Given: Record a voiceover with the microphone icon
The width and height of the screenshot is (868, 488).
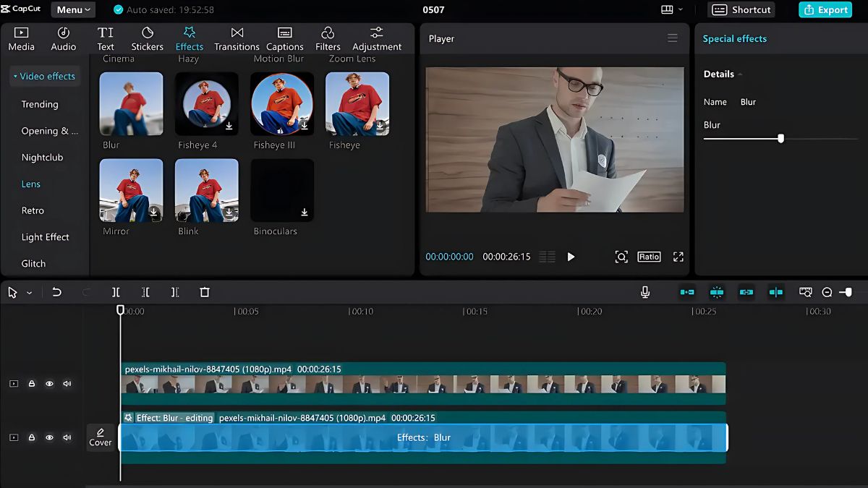Looking at the screenshot, I should pyautogui.click(x=644, y=292).
